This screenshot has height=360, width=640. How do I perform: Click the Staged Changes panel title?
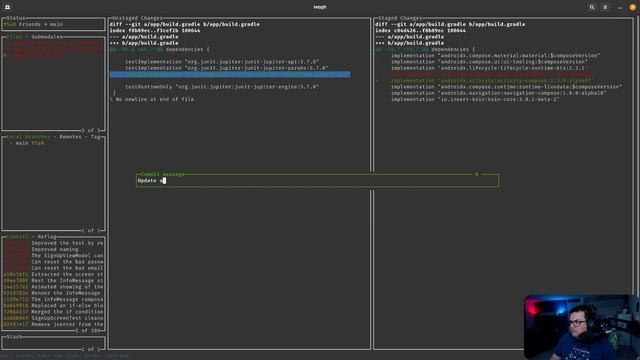400,18
